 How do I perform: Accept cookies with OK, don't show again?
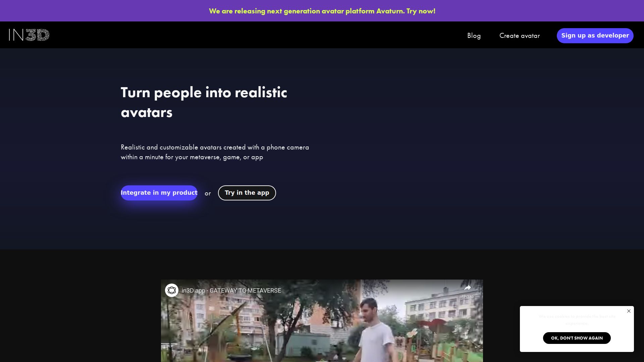click(x=577, y=338)
